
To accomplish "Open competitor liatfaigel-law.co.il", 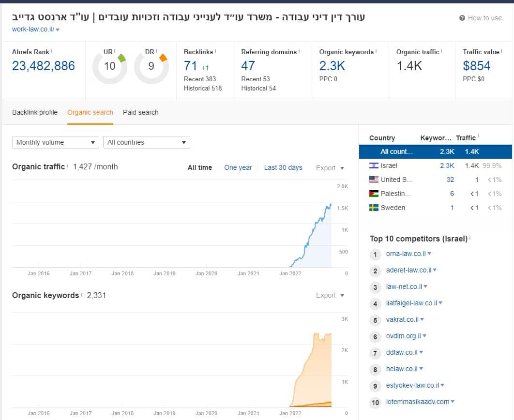I will click(x=411, y=303).
